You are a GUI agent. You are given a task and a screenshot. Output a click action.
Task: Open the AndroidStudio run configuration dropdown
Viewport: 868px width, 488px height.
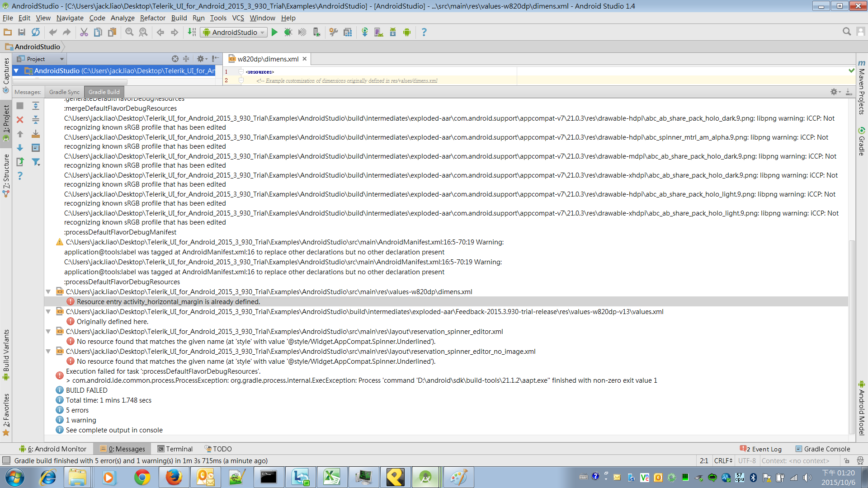234,32
